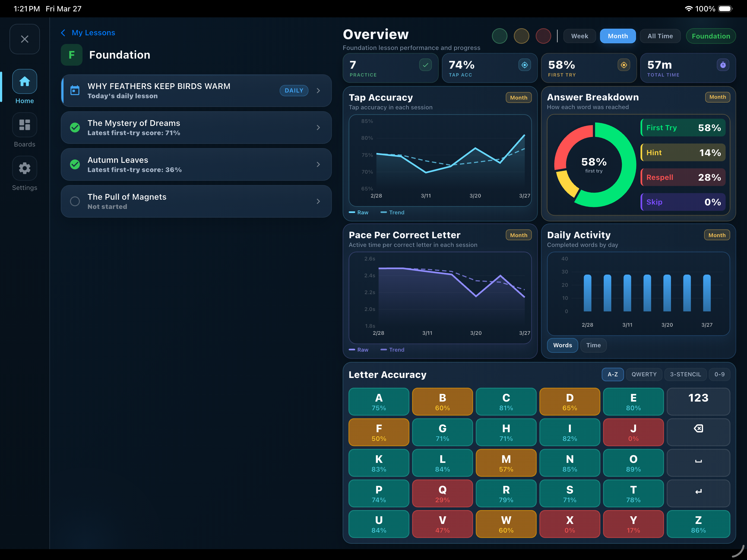Viewport: 747px width, 560px height.
Task: Tap the 123 numbers key
Action: [x=698, y=401]
